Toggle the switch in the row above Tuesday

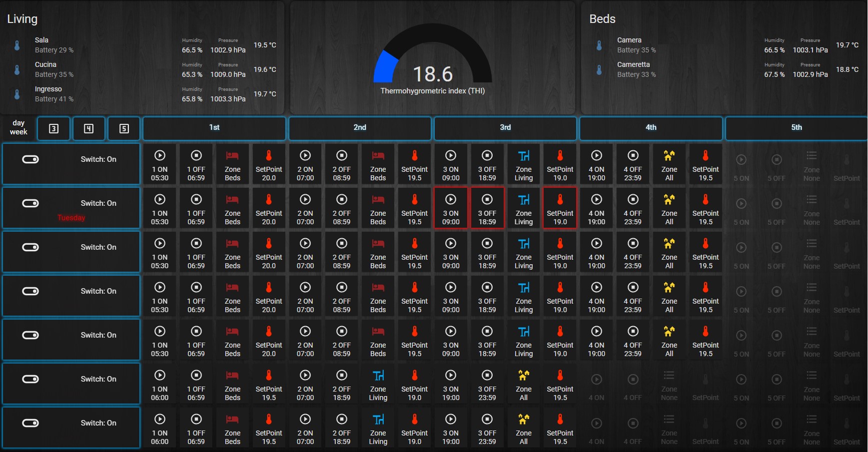click(30, 159)
